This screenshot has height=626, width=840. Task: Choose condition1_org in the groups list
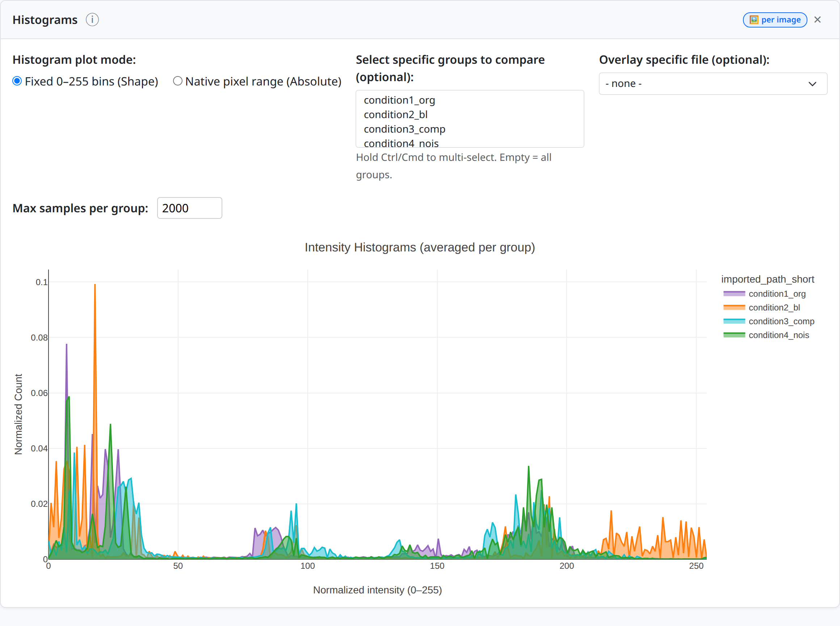pyautogui.click(x=470, y=100)
